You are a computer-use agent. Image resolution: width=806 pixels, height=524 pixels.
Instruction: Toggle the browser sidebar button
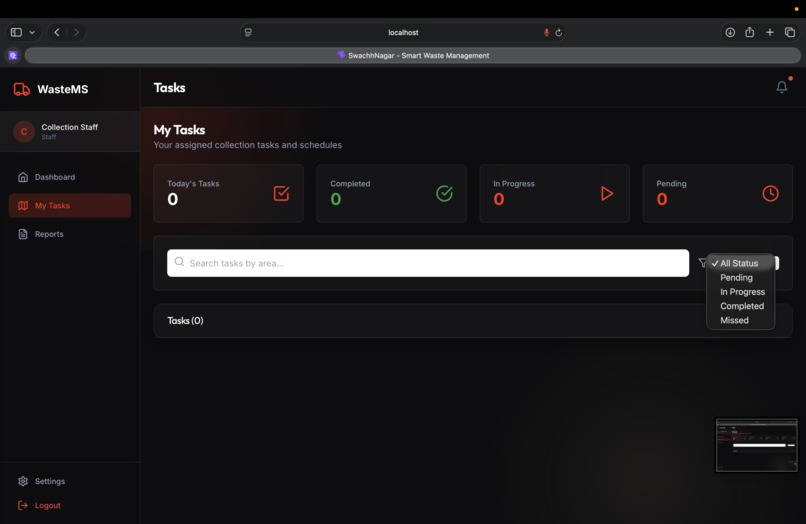pyautogui.click(x=16, y=32)
